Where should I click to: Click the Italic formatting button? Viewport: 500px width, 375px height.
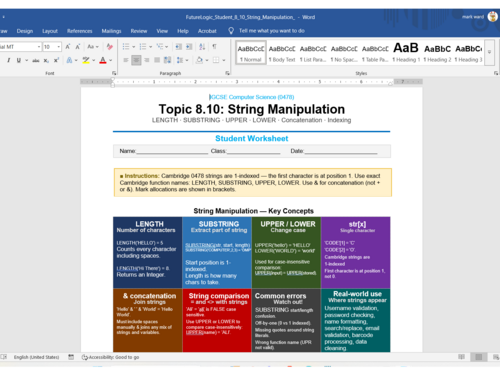[x=9, y=60]
